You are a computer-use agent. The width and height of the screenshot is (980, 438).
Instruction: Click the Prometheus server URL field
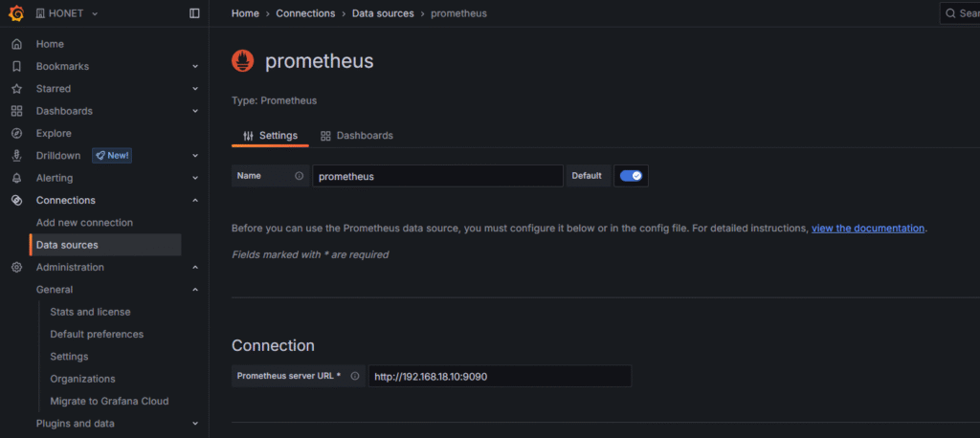click(500, 376)
